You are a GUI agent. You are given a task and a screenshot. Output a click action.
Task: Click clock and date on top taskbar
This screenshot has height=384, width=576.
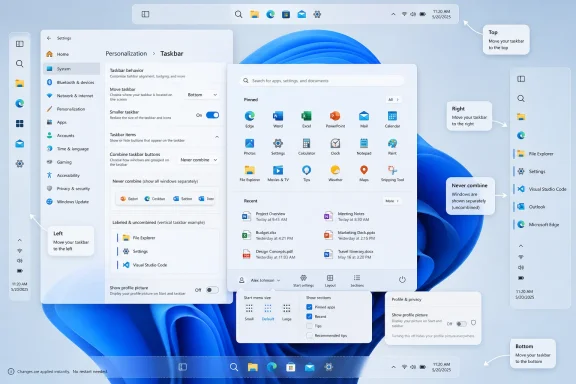[442, 14]
